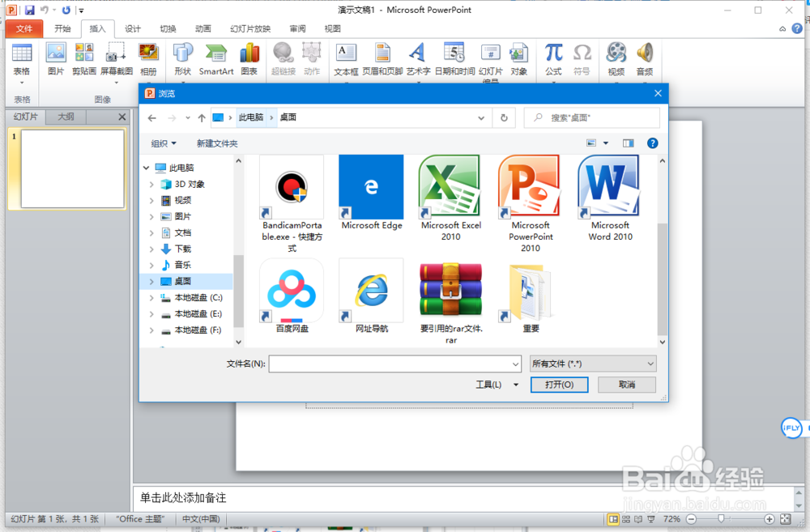Click the zoom in plus button

(x=769, y=519)
